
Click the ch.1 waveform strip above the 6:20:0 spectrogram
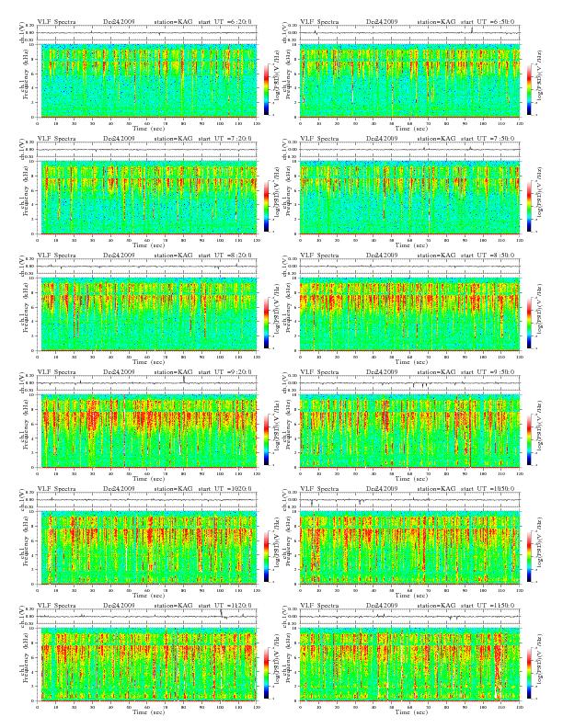(x=147, y=33)
